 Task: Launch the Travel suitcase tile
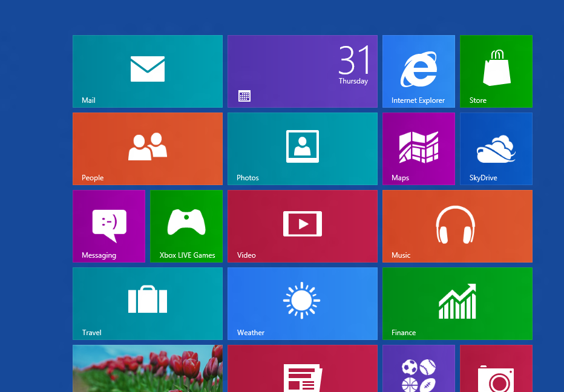148,303
